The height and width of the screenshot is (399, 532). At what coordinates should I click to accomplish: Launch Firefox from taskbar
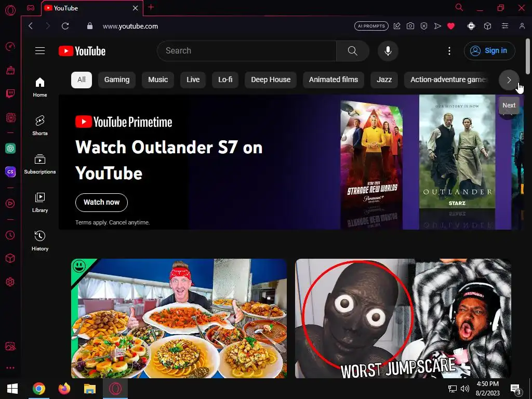(x=64, y=389)
